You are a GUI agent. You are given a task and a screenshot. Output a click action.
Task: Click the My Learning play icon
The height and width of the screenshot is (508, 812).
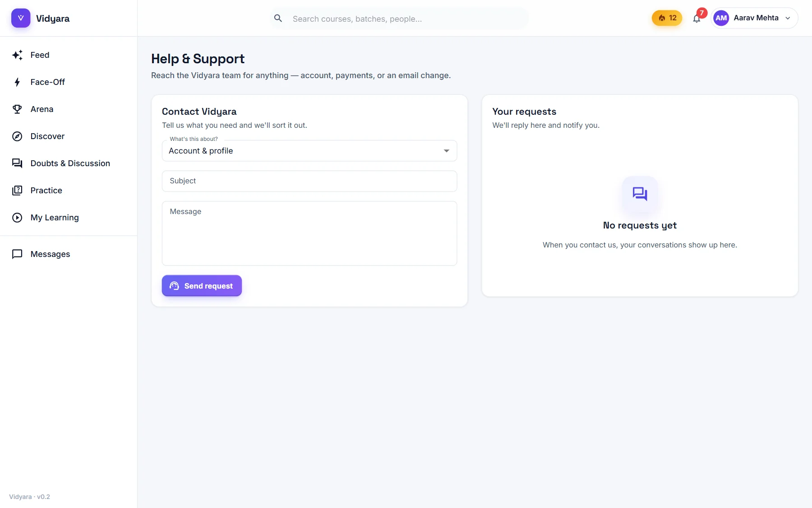(17, 218)
